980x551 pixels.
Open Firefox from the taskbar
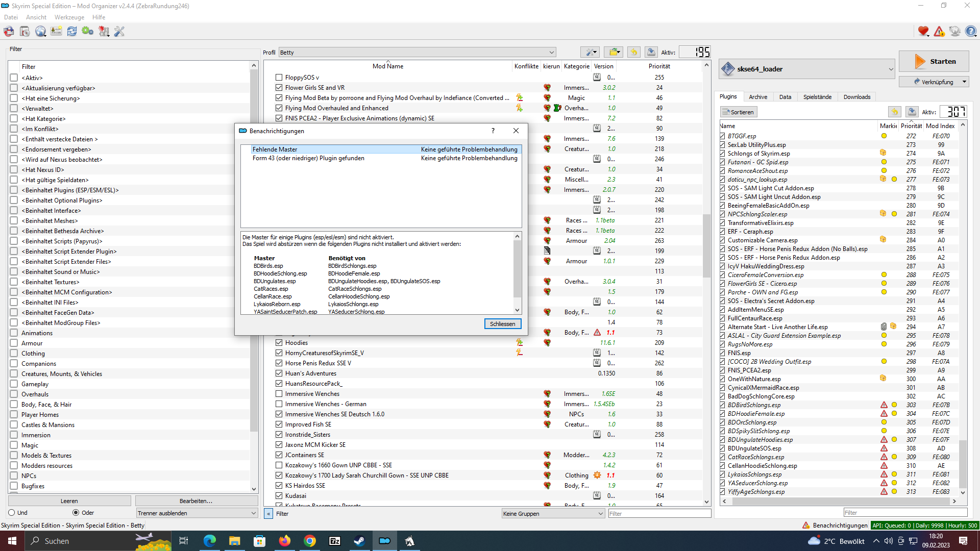tap(284, 541)
